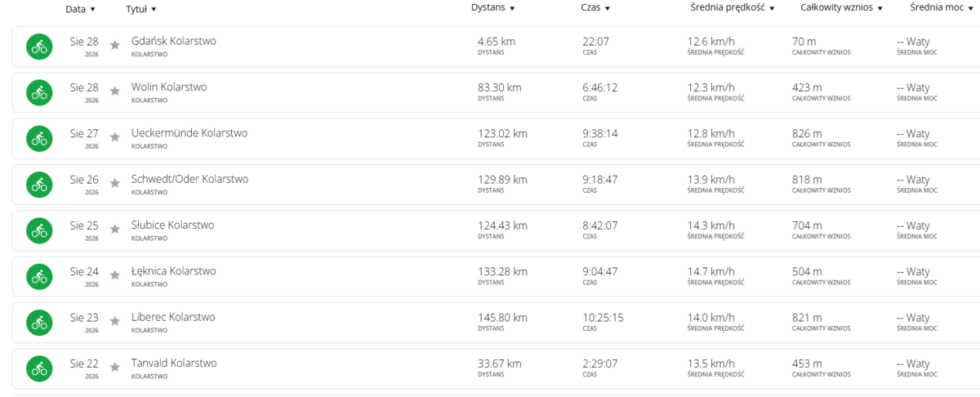Click the cycling icon for Łęknica Kolarstwo
The image size is (980, 397).
[39, 277]
